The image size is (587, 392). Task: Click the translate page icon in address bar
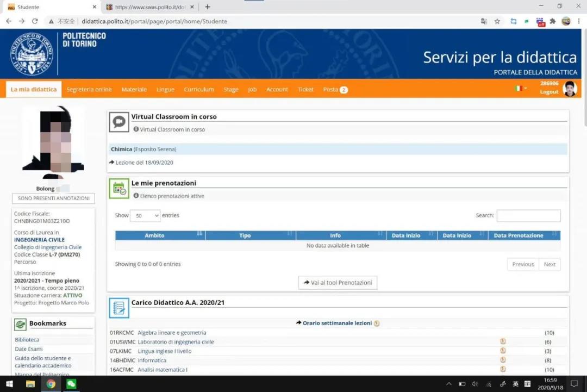coord(484,21)
